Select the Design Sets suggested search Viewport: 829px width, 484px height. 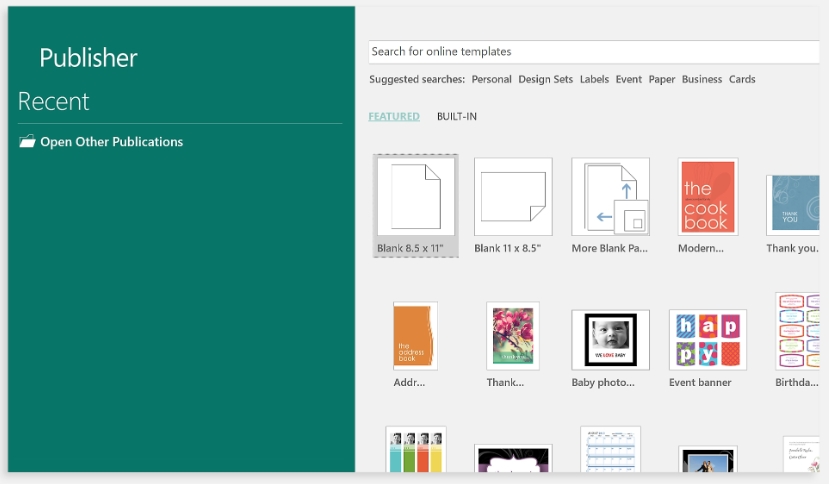545,79
